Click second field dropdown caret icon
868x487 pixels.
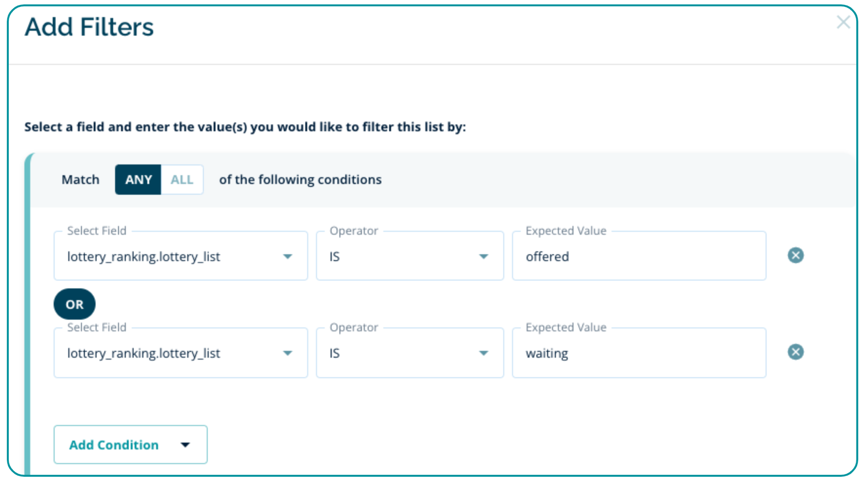click(288, 353)
